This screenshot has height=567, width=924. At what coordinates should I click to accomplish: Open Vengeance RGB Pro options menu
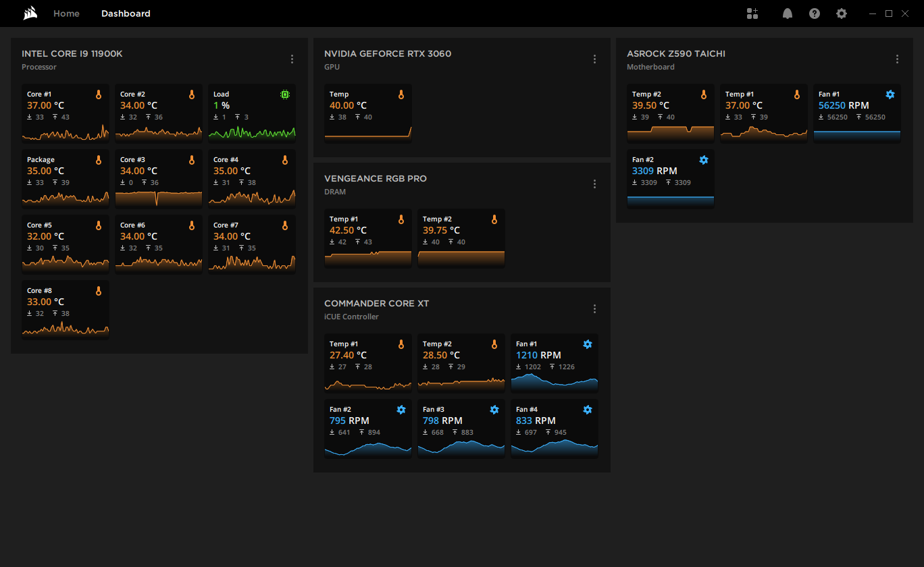pos(594,184)
